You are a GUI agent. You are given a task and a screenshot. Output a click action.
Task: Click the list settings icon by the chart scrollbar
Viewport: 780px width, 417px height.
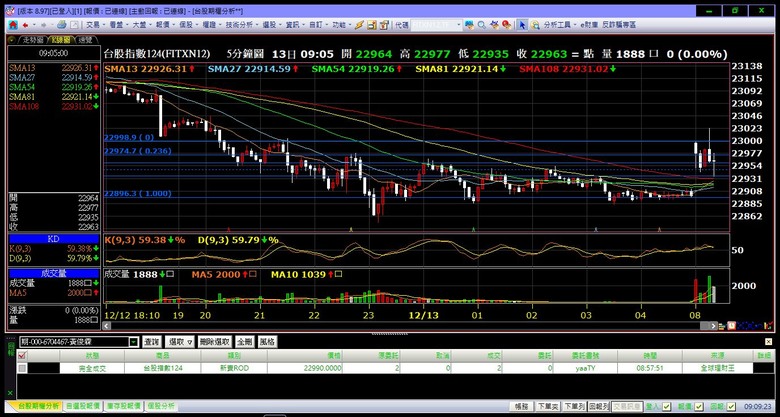coord(722,325)
